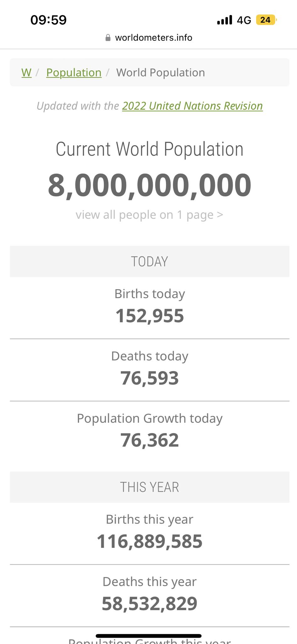This screenshot has height=644, width=297.
Task: Tap the cellular signal bars icon
Action: [224, 20]
